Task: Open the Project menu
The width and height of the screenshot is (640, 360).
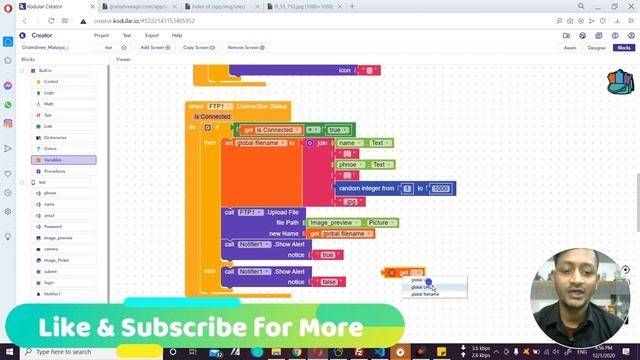Action: tap(101, 36)
